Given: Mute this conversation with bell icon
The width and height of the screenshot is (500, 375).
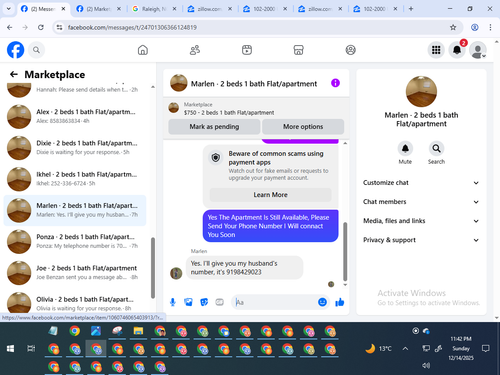Looking at the screenshot, I should point(405,148).
